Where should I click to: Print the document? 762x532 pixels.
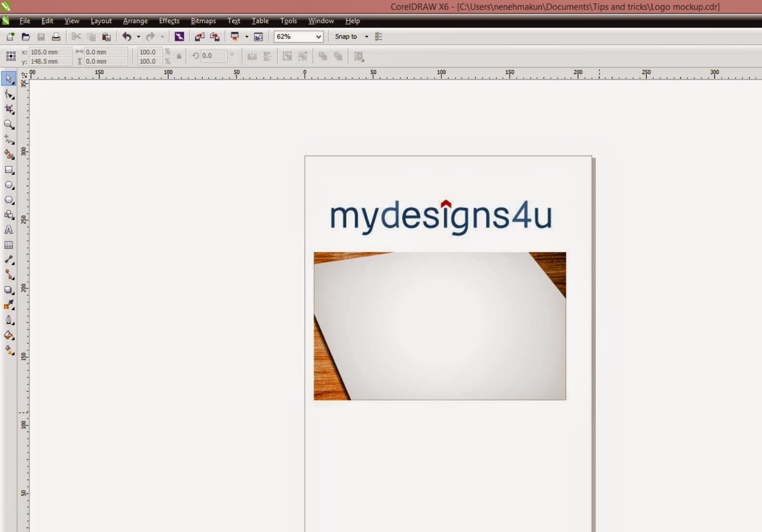(x=56, y=37)
